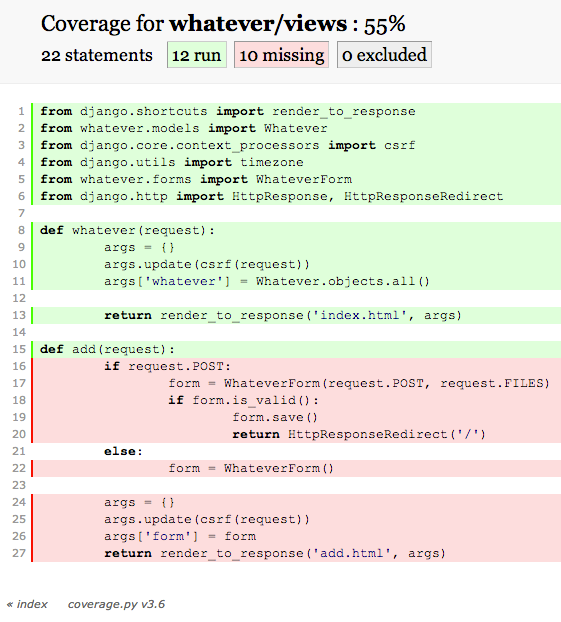561x622 pixels.
Task: Select line number 8 in the gutter
Action: point(21,230)
